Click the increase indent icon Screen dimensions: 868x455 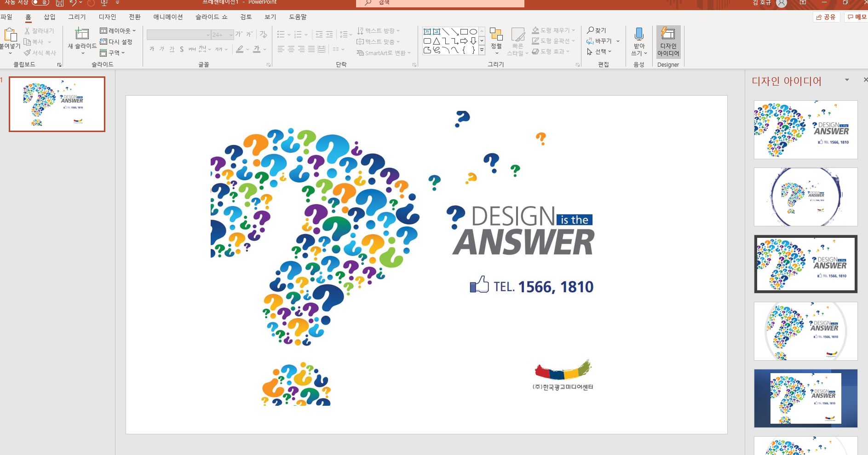pos(329,35)
